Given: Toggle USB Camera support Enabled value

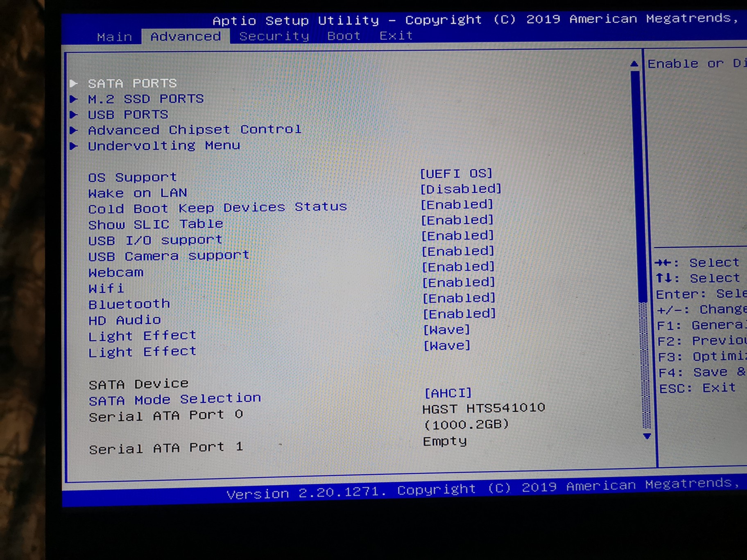Looking at the screenshot, I should tap(458, 251).
